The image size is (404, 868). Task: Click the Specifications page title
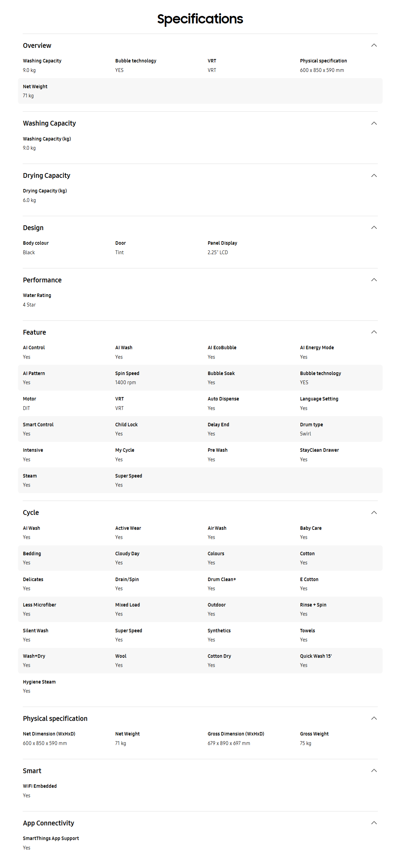tap(200, 19)
